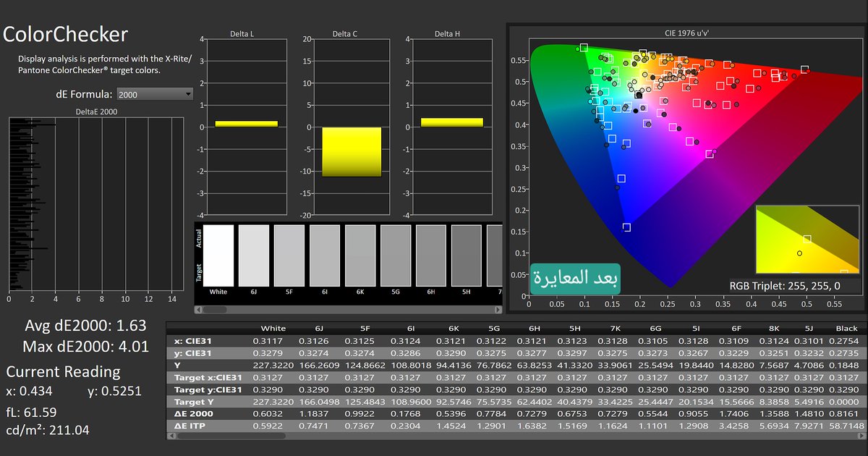Click the Target x:CIE31 row label
The height and width of the screenshot is (456, 868).
208,377
